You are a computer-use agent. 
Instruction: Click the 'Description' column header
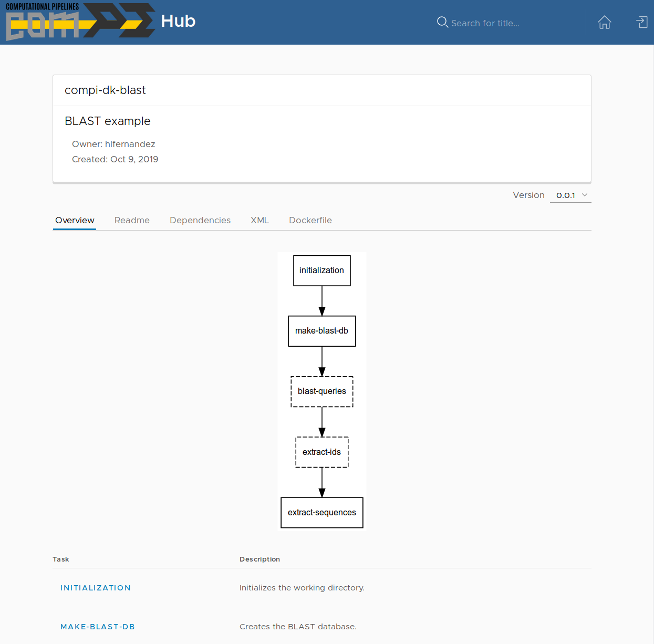tap(259, 559)
